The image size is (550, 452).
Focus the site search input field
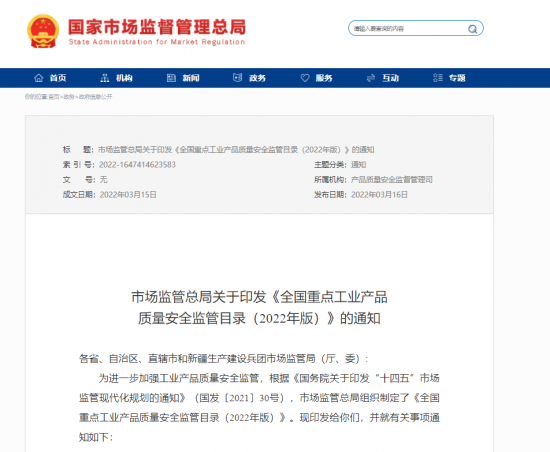pos(409,28)
